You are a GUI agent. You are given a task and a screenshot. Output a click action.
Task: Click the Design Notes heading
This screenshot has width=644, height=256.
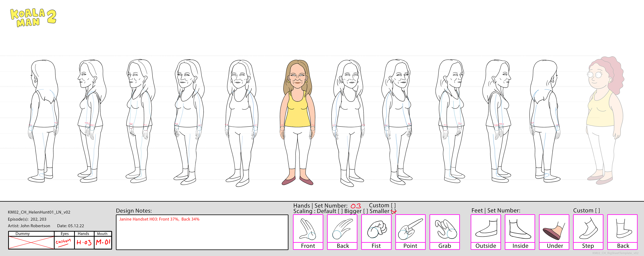point(134,211)
